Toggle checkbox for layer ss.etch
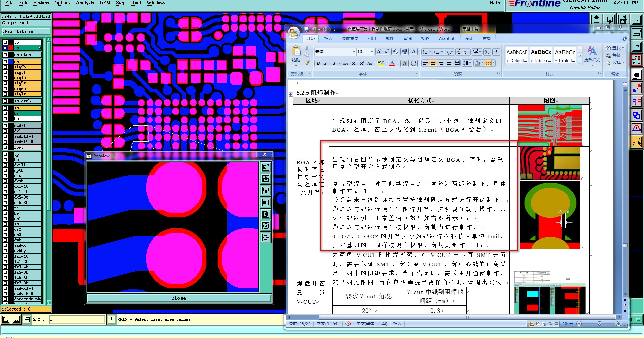The height and width of the screenshot is (338, 644). [x=5, y=101]
